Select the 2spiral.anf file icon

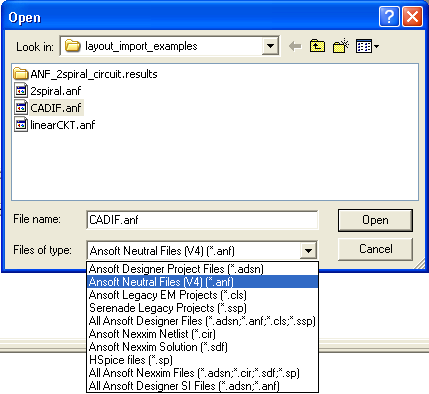[x=21, y=91]
